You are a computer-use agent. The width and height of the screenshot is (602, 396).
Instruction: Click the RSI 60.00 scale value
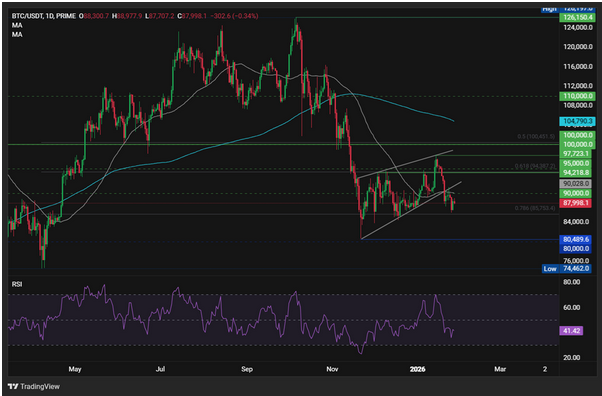pos(571,308)
